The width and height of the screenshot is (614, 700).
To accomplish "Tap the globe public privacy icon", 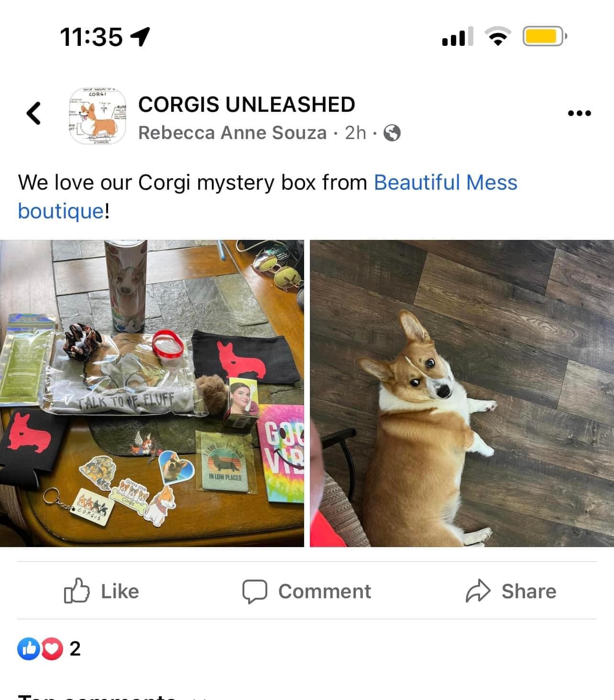I will (x=392, y=133).
